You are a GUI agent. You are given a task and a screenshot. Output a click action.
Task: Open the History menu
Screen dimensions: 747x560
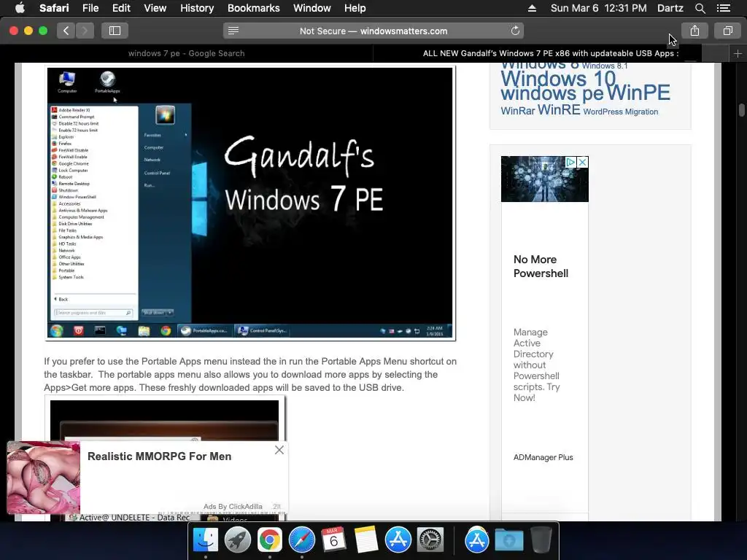(x=197, y=8)
